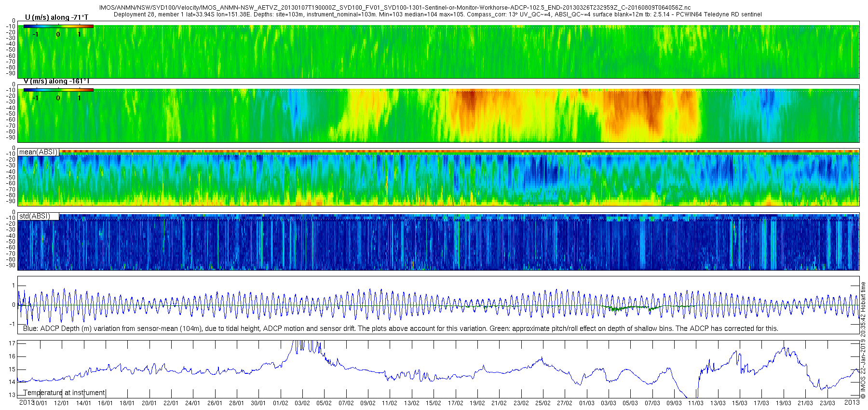The width and height of the screenshot is (868, 410).
Task: Click the '19/03' date tick label
Action: (783, 403)
